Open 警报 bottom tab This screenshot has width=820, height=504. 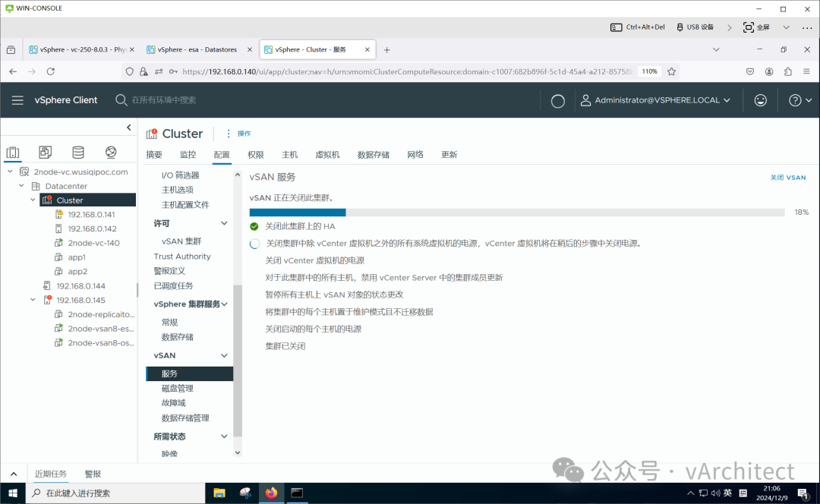pos(93,474)
